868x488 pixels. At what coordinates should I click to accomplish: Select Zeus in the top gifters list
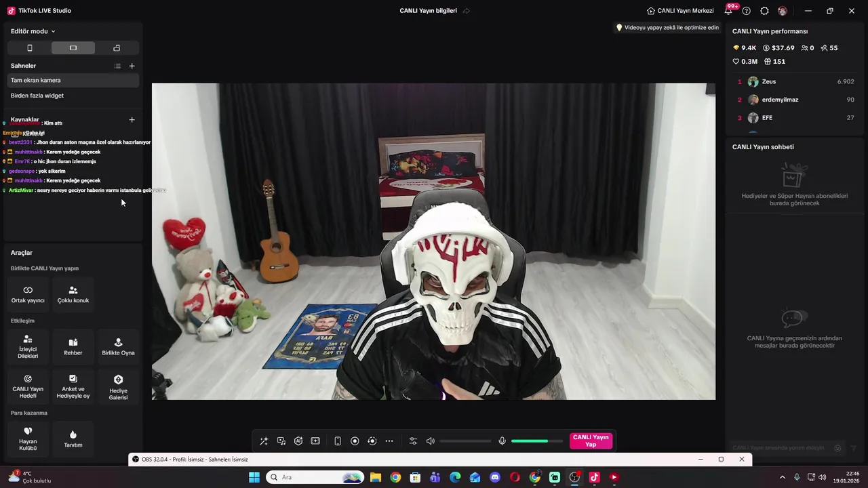(795, 81)
